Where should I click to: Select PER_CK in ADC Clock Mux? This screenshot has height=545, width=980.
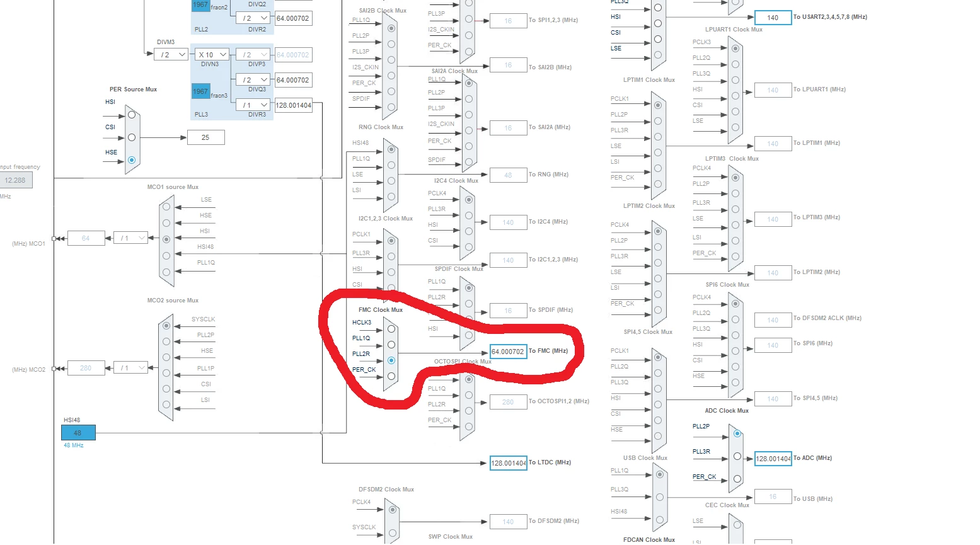pyautogui.click(x=737, y=479)
